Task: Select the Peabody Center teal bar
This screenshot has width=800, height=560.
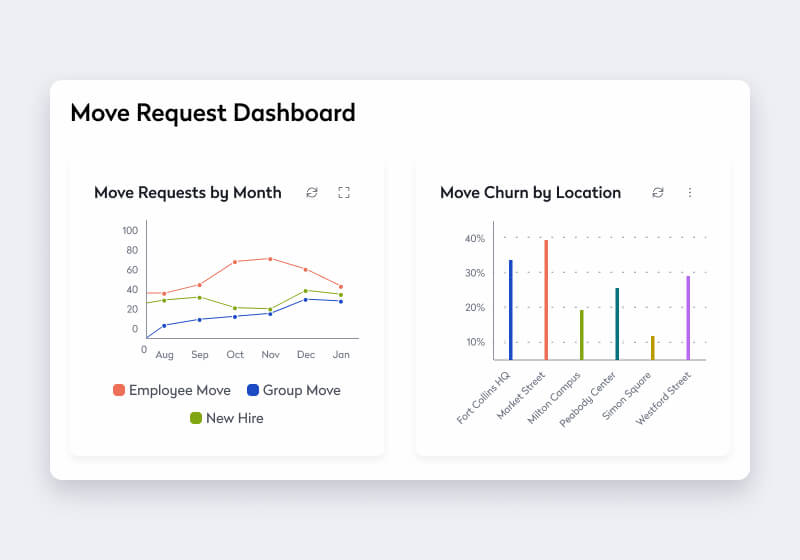Action: (x=617, y=324)
